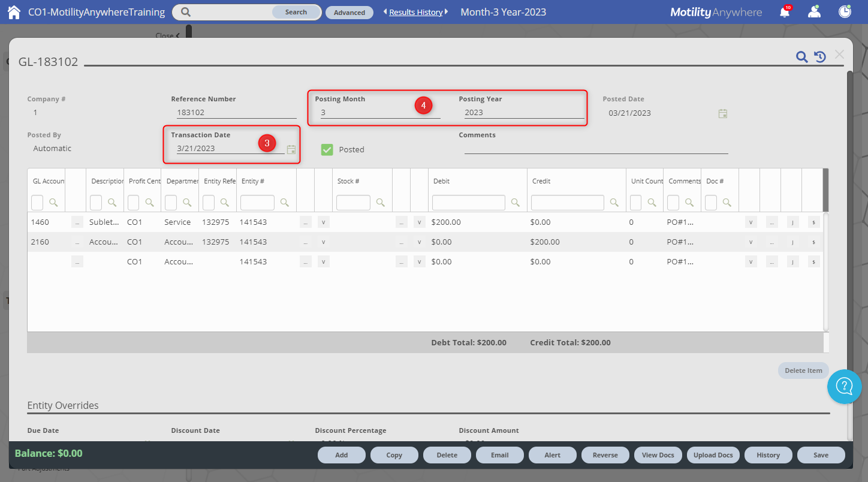Click the top bar search input
Screen dimensions: 868x482
coord(233,12)
